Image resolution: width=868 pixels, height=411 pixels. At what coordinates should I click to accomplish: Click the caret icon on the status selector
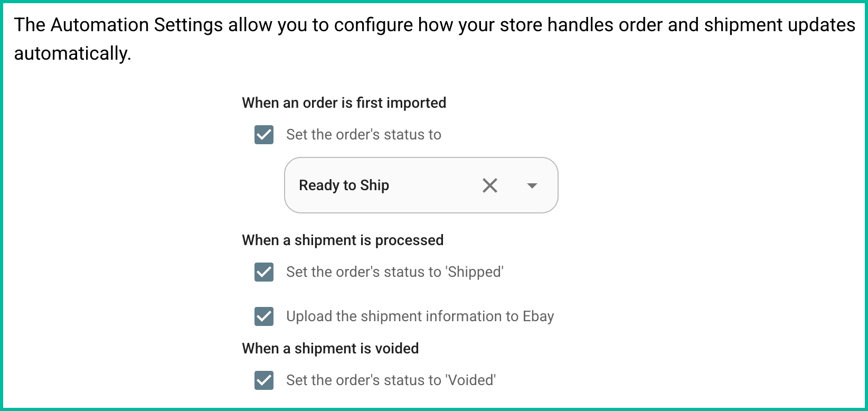[x=532, y=185]
